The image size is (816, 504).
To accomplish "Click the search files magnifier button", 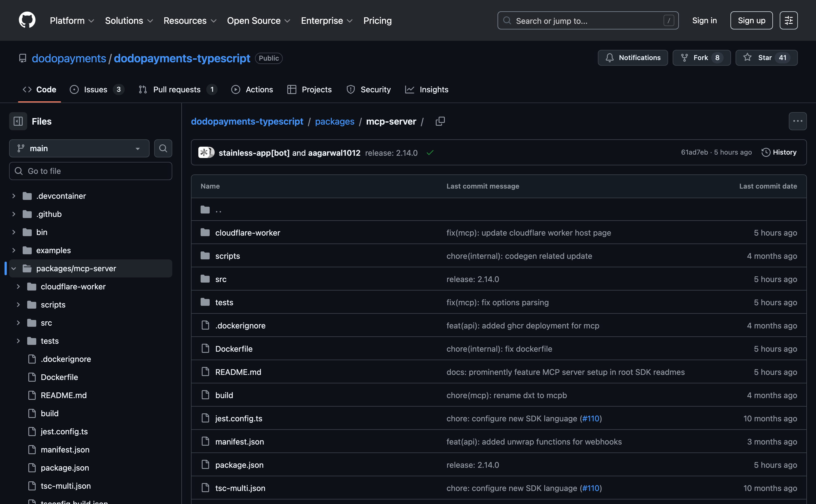I will coord(163,148).
